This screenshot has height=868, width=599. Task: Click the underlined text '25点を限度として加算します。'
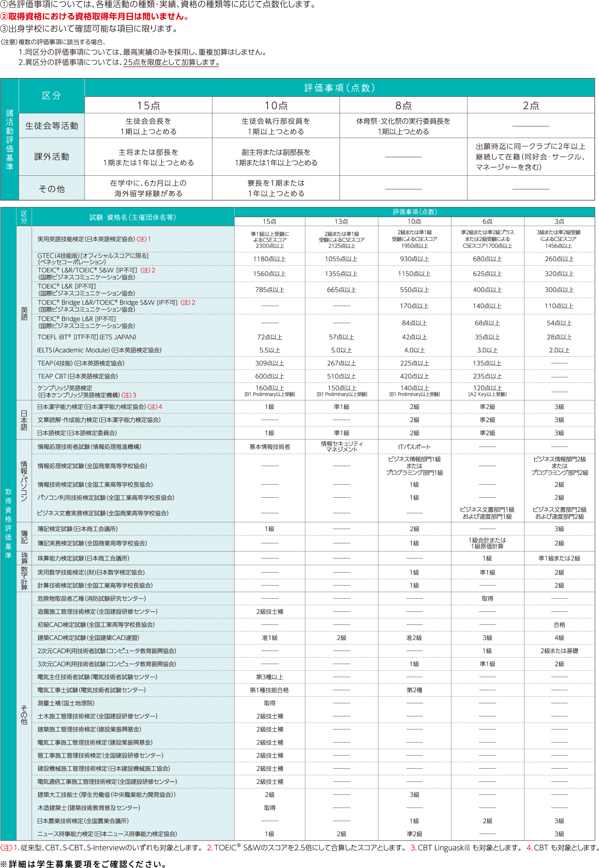click(x=171, y=62)
